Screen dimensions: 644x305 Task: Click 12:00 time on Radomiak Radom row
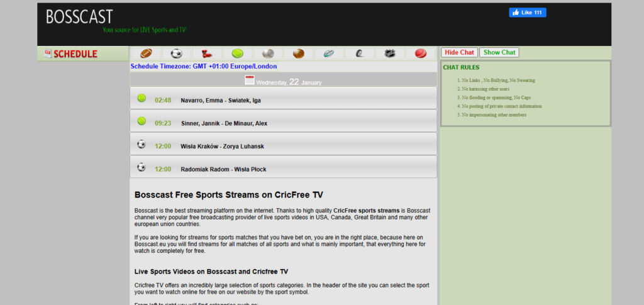(x=163, y=170)
